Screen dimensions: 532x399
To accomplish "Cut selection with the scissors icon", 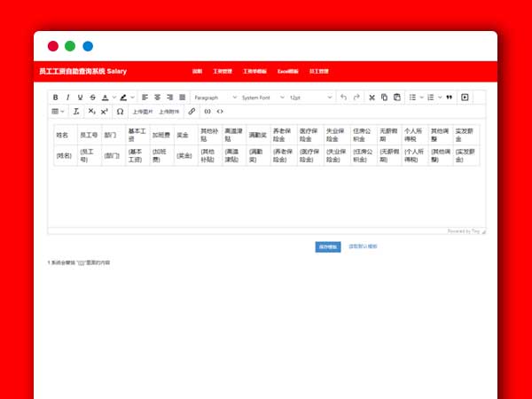I will 372,98.
